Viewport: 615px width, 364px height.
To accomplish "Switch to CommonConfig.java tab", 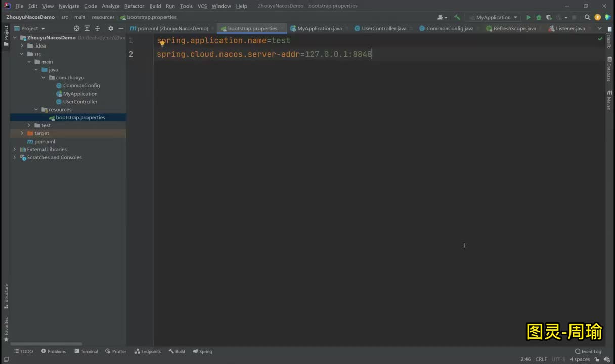I will pos(450,29).
